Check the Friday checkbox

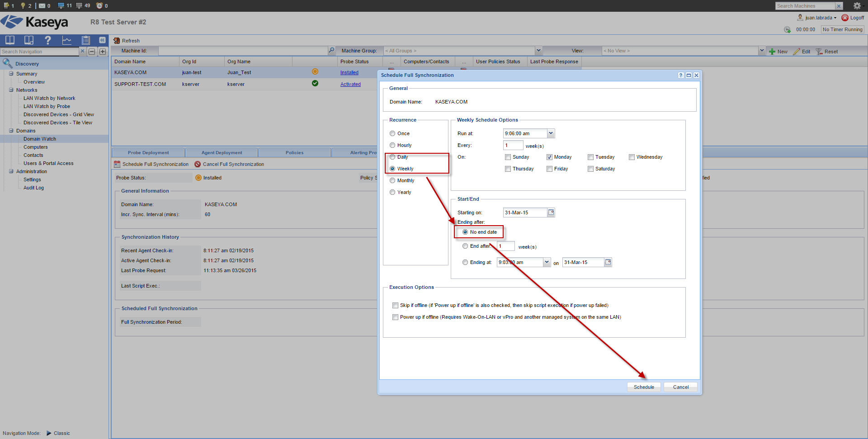tap(549, 169)
